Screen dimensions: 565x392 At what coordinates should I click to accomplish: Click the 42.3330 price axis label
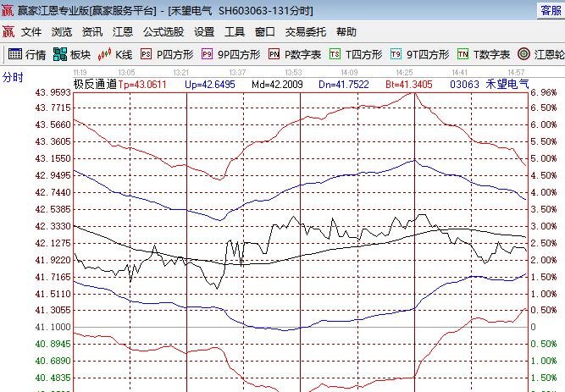pos(53,226)
